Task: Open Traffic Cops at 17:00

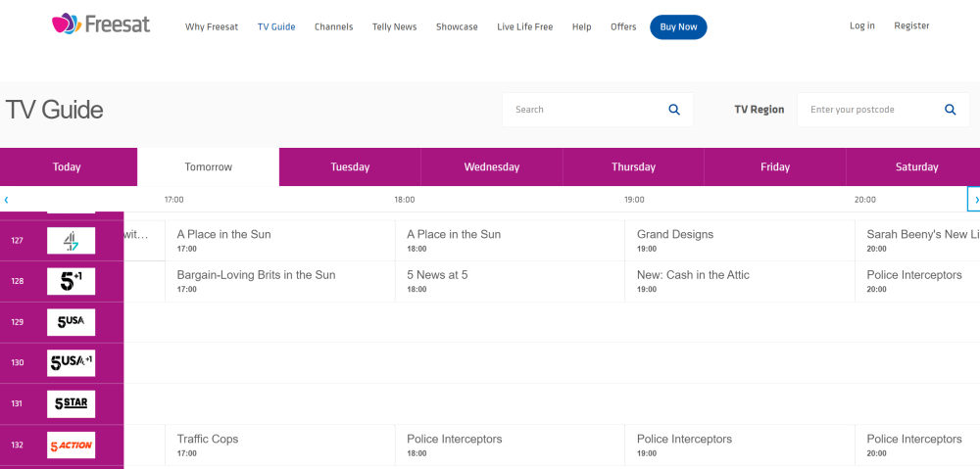Action: 280,446
